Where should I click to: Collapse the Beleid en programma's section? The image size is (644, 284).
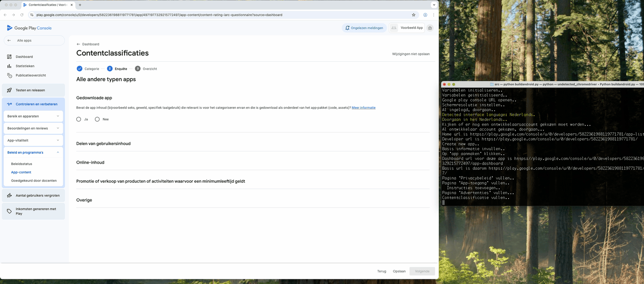(x=58, y=152)
